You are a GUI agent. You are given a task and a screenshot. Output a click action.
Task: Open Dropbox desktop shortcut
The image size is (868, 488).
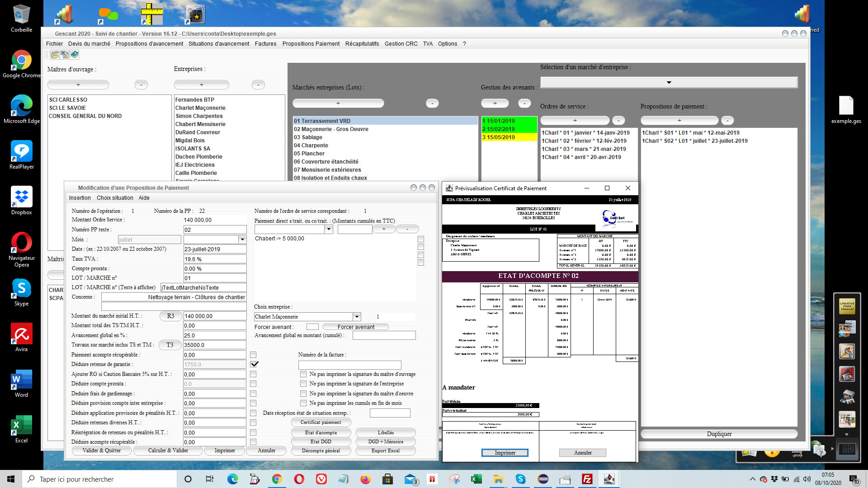(21, 201)
